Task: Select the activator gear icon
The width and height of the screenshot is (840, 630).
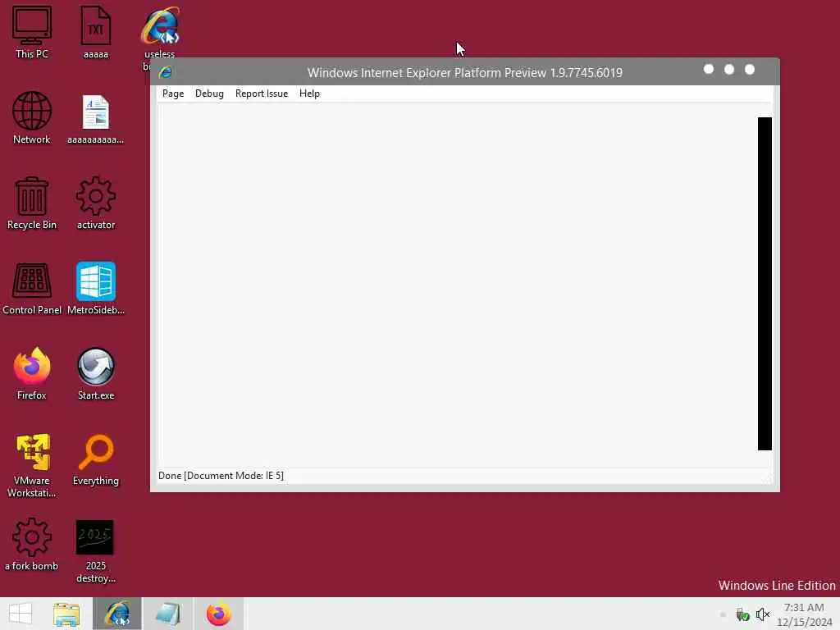Action: (96, 203)
